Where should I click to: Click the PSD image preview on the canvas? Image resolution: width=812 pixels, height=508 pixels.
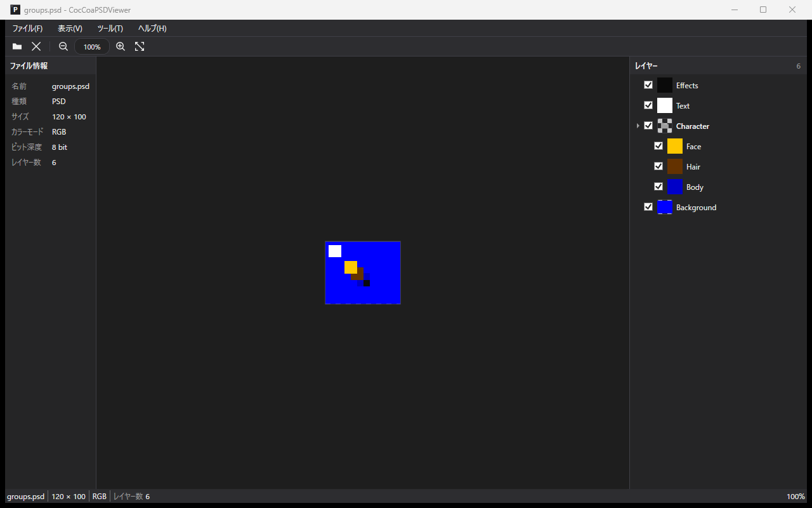363,273
